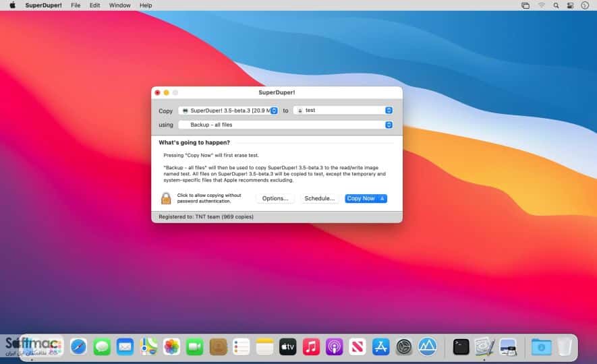
Task: Click the Schedule... button
Action: (320, 198)
